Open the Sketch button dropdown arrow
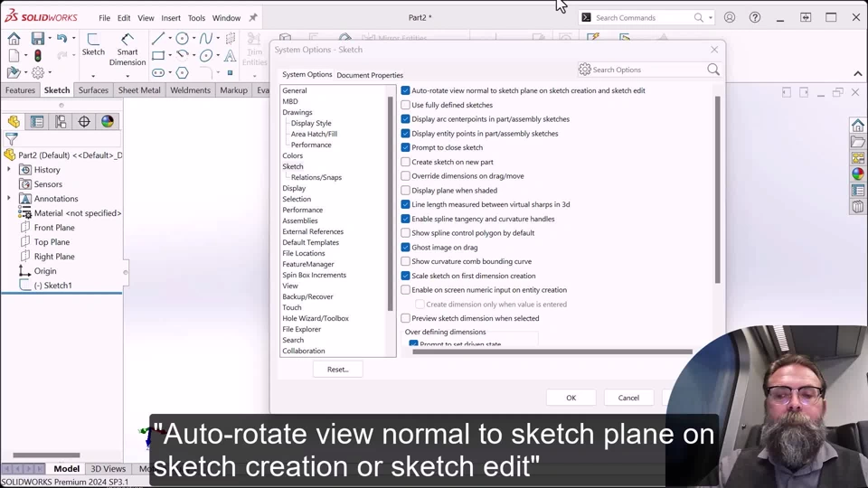Screen dimensions: 868x488 93,76
